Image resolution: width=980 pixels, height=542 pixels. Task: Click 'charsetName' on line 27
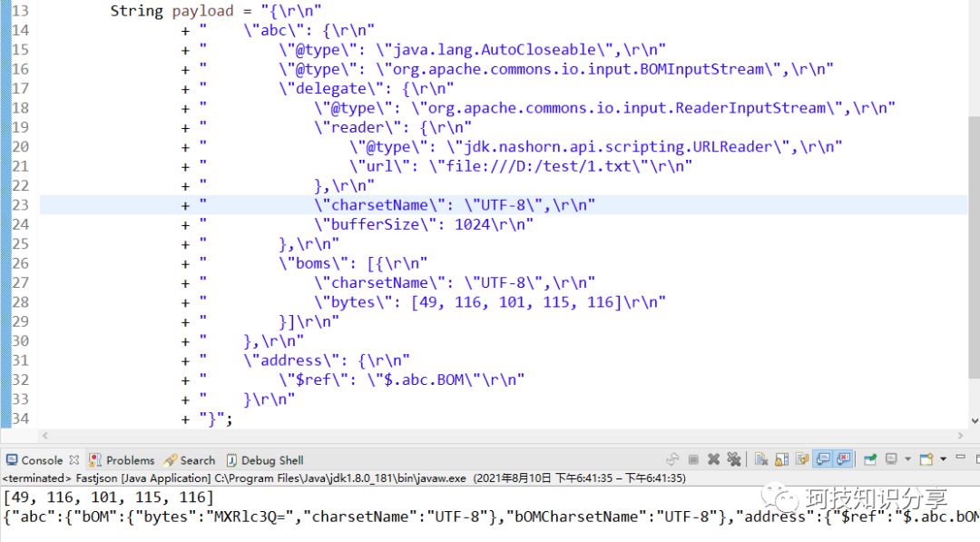tap(379, 282)
